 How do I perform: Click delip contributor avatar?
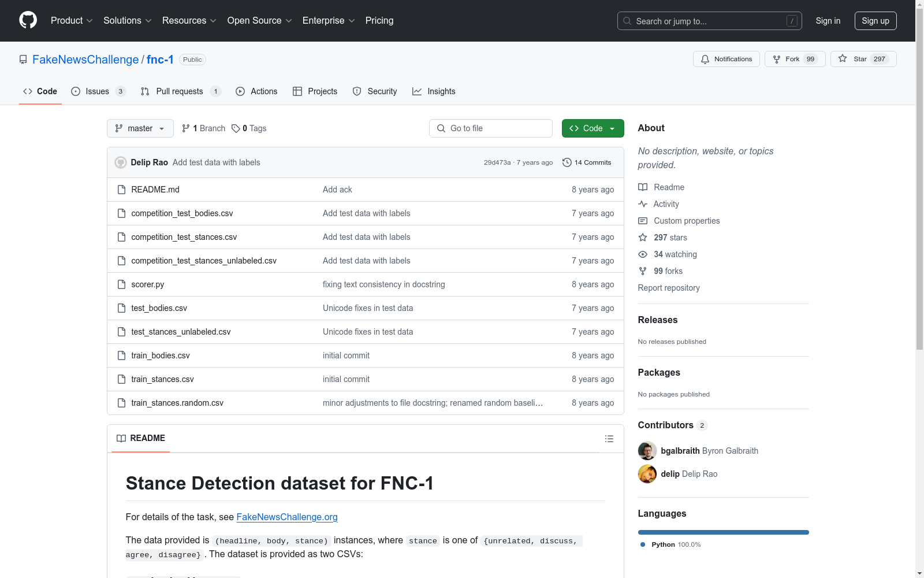[x=647, y=474]
